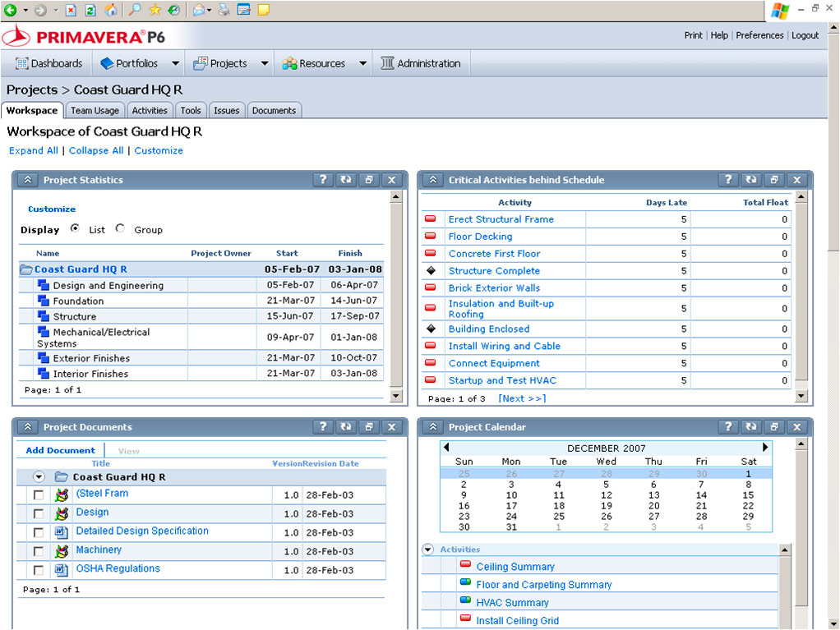Click the browser Stop icon
The width and height of the screenshot is (840, 630).
tap(71, 10)
